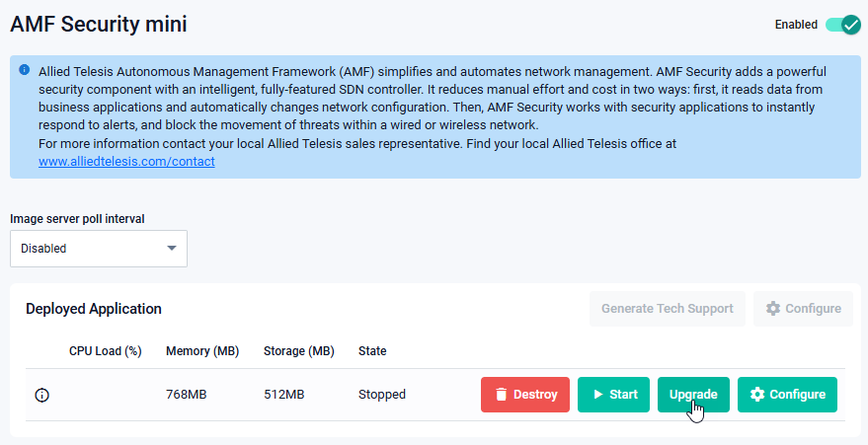Click the gear icon on the green Configure button
This screenshot has width=868, height=445.
757,395
